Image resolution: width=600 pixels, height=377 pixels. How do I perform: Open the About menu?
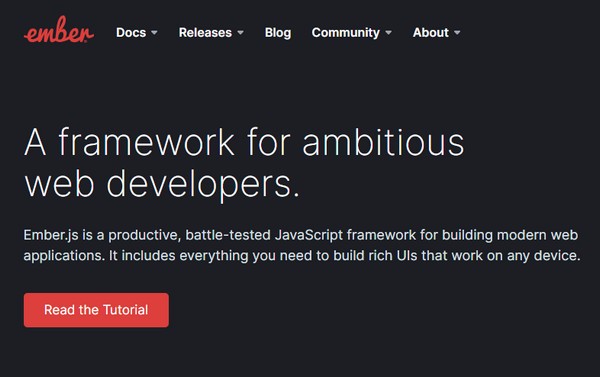(x=430, y=33)
